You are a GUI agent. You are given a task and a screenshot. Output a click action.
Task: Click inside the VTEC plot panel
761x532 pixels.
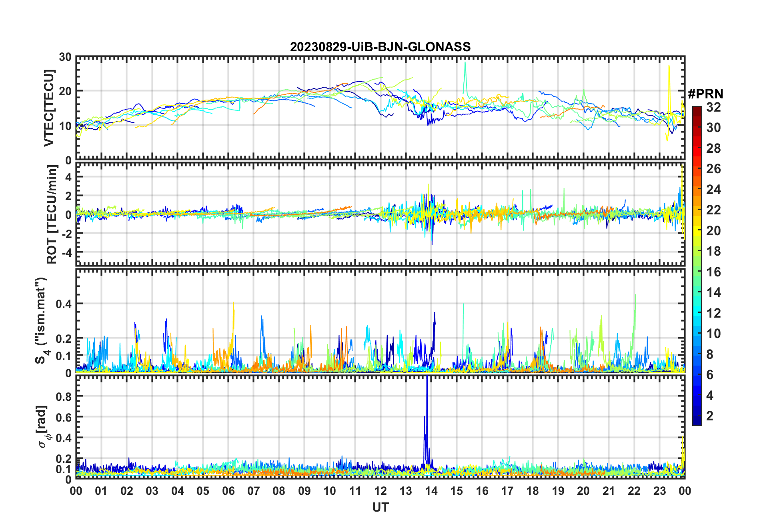tap(380, 108)
